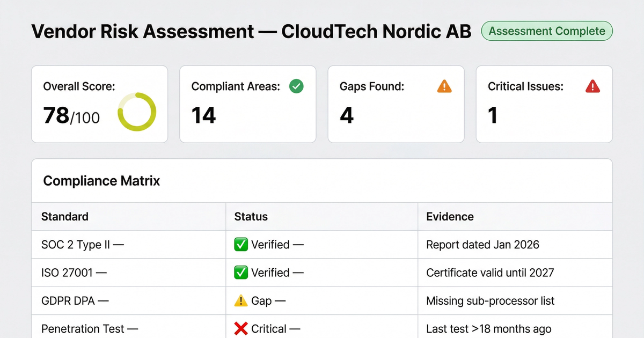Click the number 4 gaps found value

click(x=347, y=115)
